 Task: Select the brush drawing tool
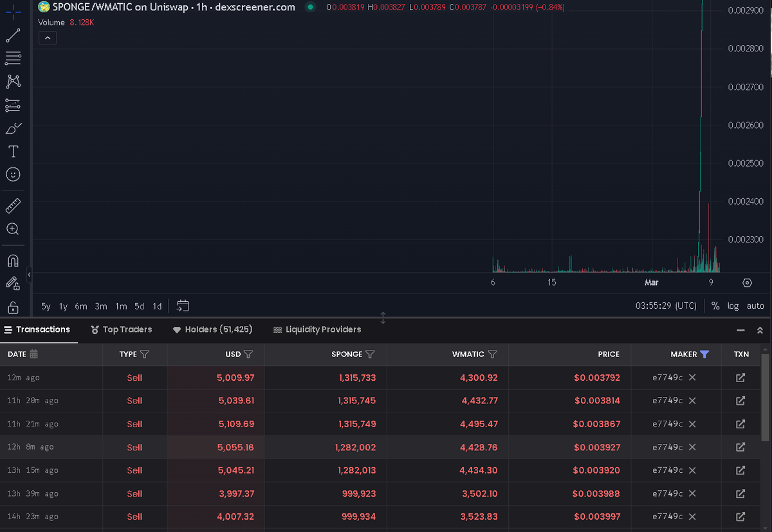(13, 128)
